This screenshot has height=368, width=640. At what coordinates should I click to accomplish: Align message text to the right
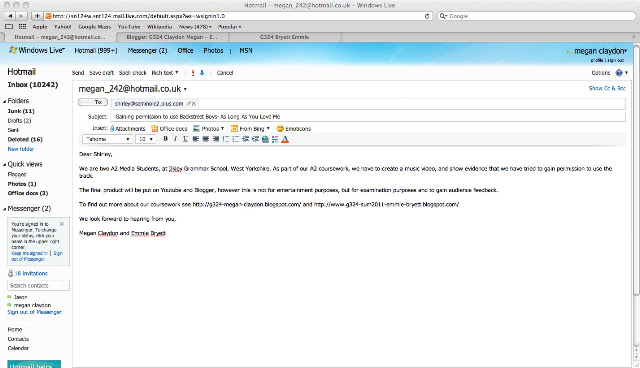pyautogui.click(x=216, y=139)
